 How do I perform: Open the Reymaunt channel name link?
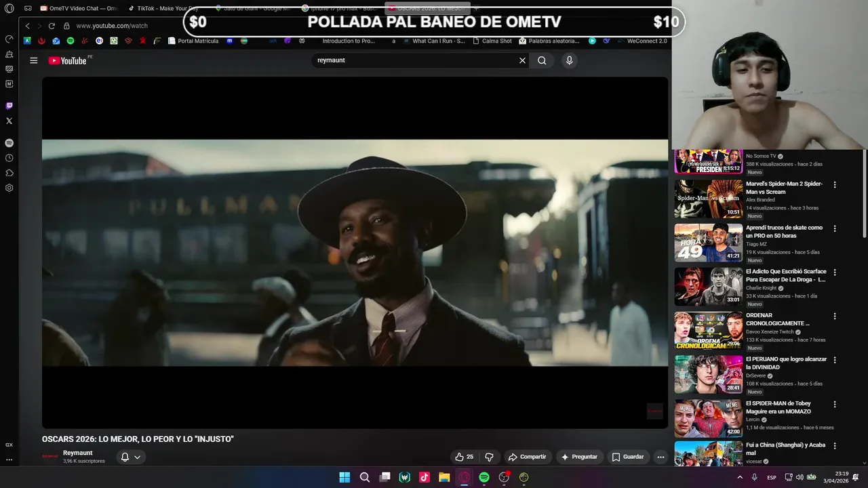[77, 453]
